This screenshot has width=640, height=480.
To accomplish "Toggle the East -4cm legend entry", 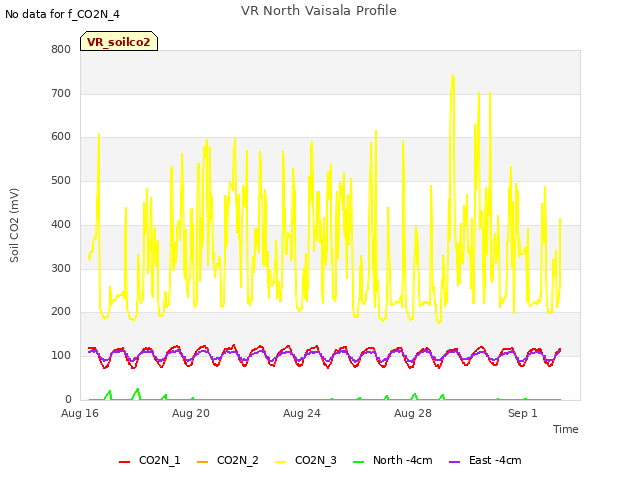I will (x=485, y=460).
